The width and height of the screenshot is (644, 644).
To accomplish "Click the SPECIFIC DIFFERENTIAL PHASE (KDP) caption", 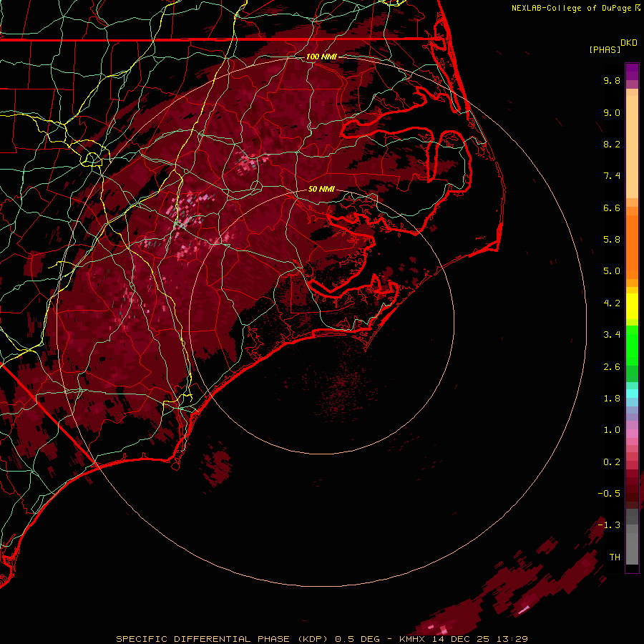I will coord(223,639).
